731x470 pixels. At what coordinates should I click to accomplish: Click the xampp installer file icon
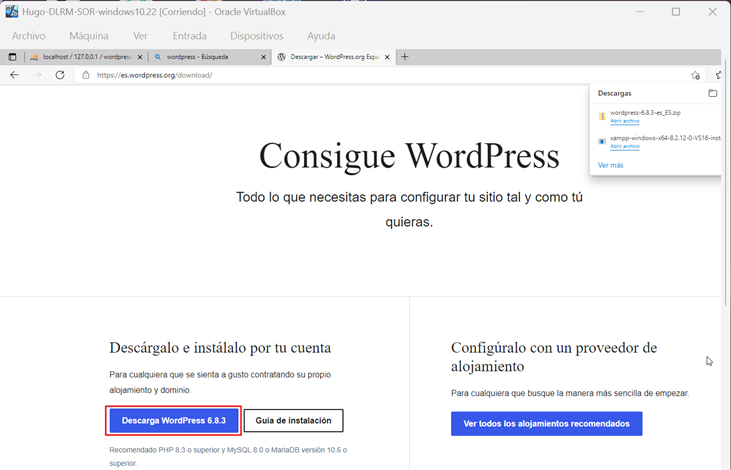602,142
